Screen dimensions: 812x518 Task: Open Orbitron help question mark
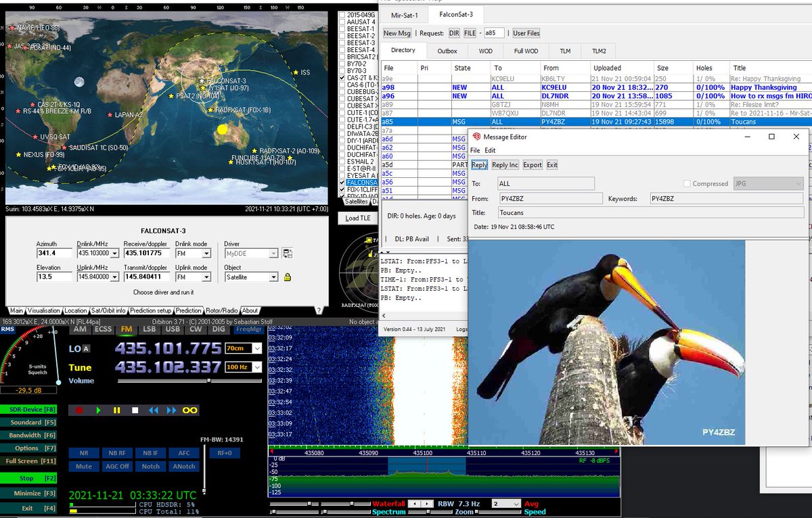click(318, 310)
